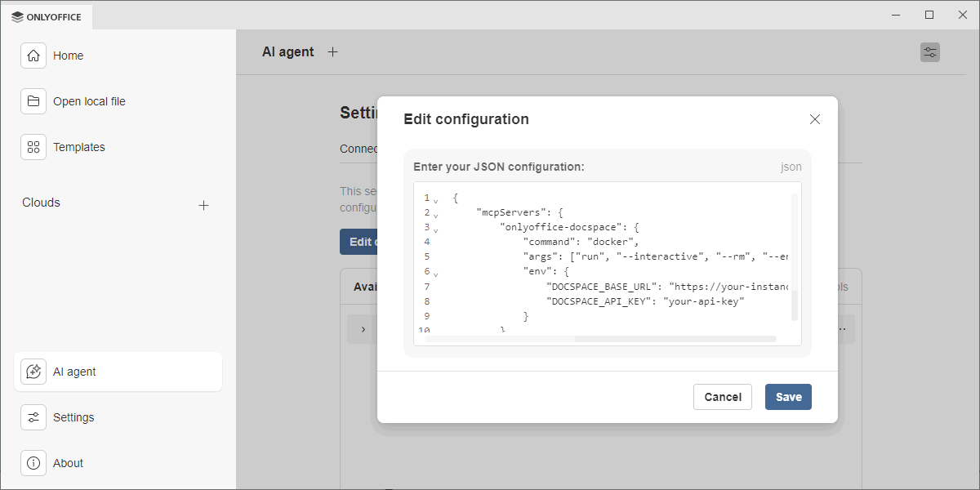
Task: Collapse the root JSON block on line 1
Action: [x=436, y=200]
